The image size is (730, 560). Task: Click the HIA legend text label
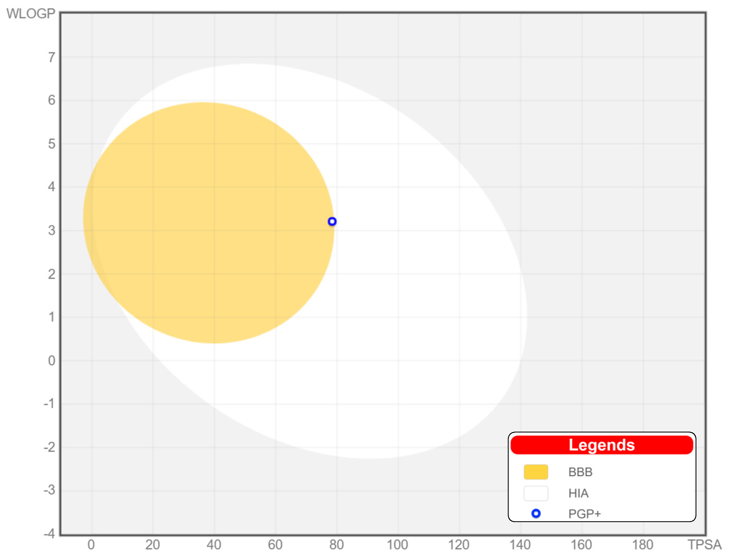tap(578, 493)
